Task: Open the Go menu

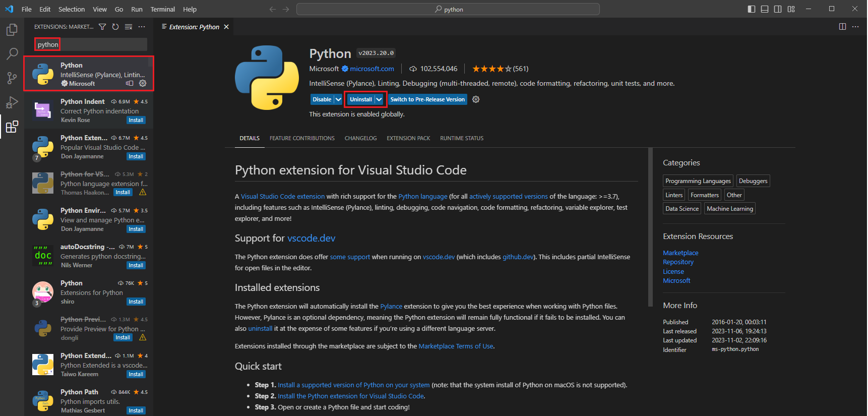Action: 119,9
